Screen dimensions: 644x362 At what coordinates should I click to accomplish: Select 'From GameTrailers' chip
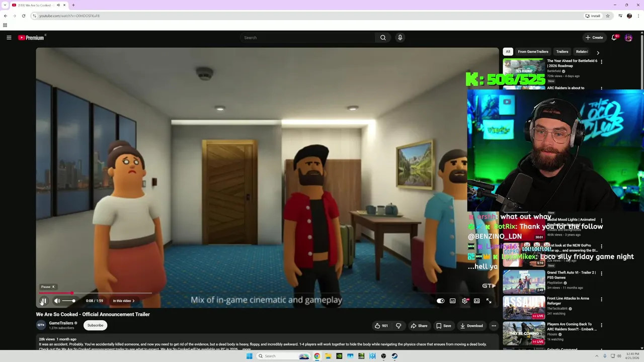533,52
